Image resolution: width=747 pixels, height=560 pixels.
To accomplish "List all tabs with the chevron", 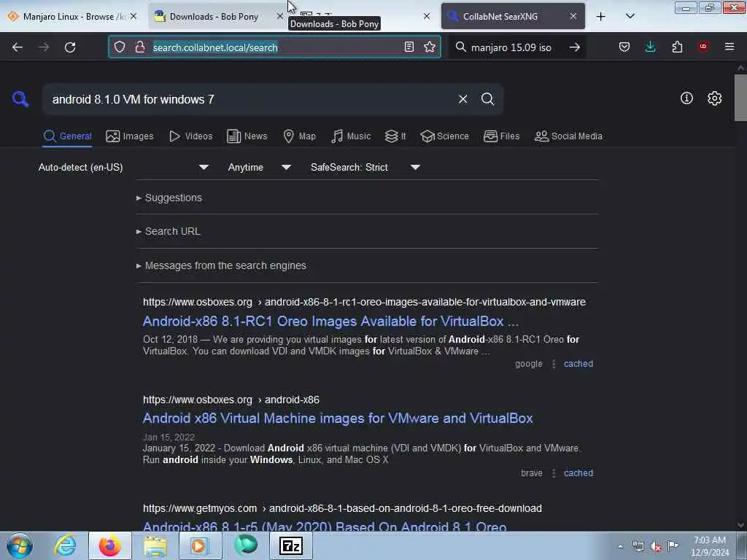I will 630,17.
